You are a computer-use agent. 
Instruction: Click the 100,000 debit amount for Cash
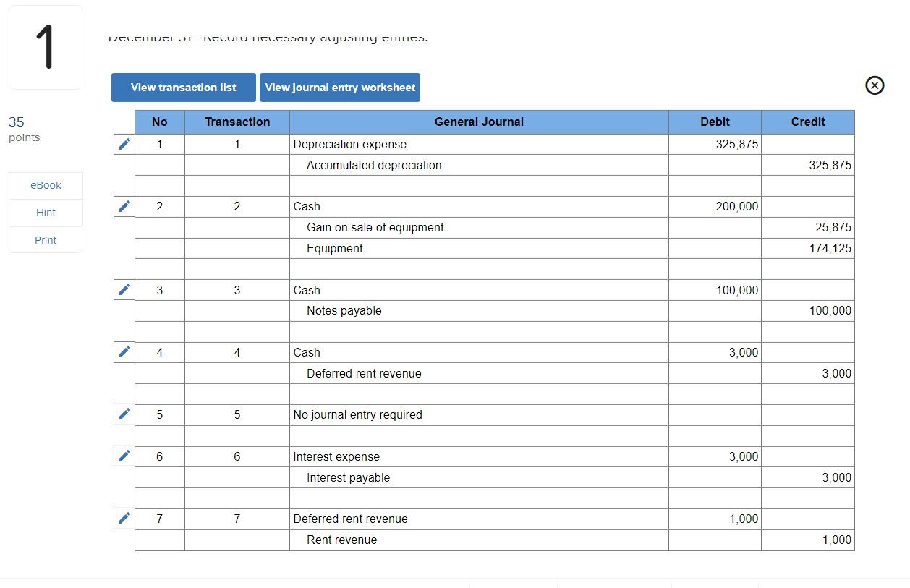pos(737,290)
